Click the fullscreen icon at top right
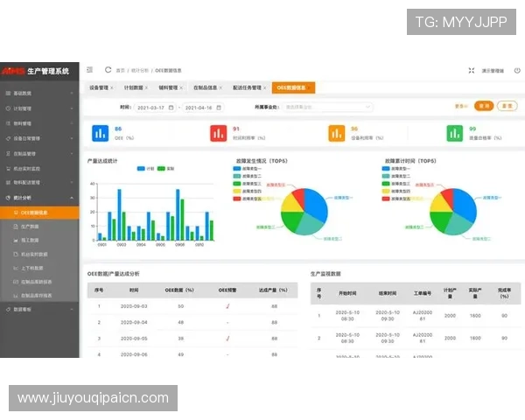 point(472,71)
